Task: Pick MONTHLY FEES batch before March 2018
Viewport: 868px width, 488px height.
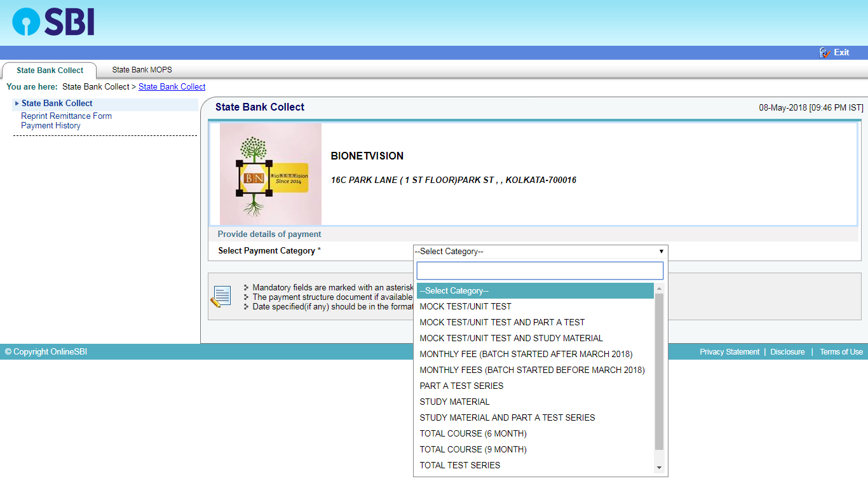Action: 535,370
